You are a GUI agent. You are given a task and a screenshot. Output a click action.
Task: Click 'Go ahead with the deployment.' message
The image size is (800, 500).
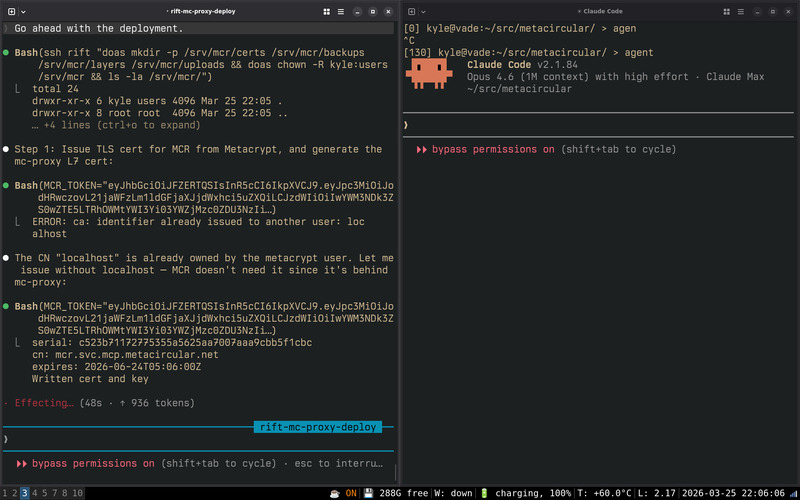(98, 29)
